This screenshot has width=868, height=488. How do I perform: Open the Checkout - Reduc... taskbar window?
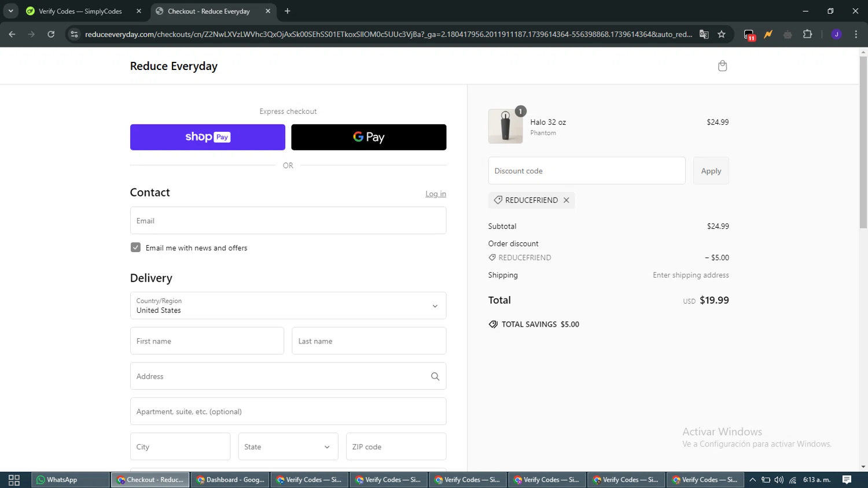pos(150,480)
